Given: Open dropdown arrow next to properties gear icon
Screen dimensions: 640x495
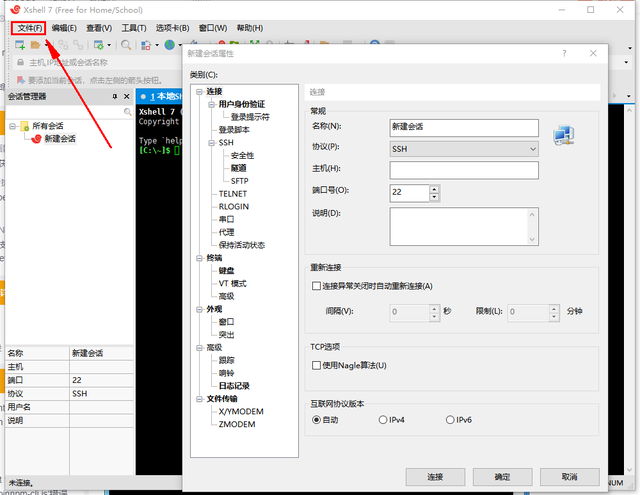Looking at the screenshot, I should tap(109, 45).
